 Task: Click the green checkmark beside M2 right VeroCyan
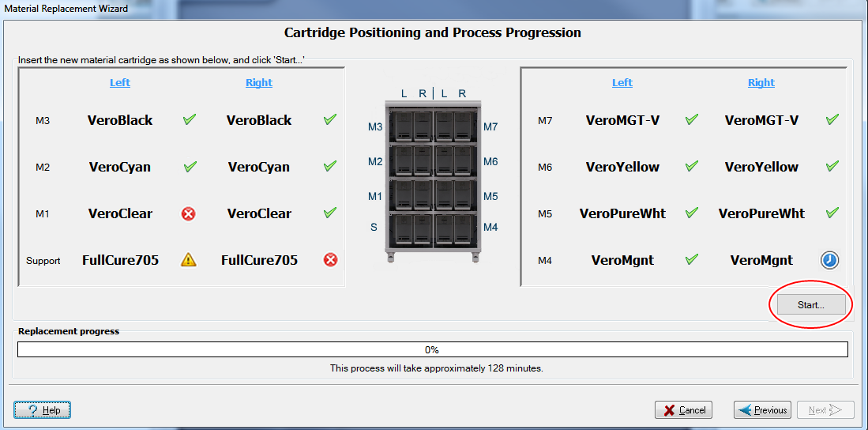pos(330,167)
